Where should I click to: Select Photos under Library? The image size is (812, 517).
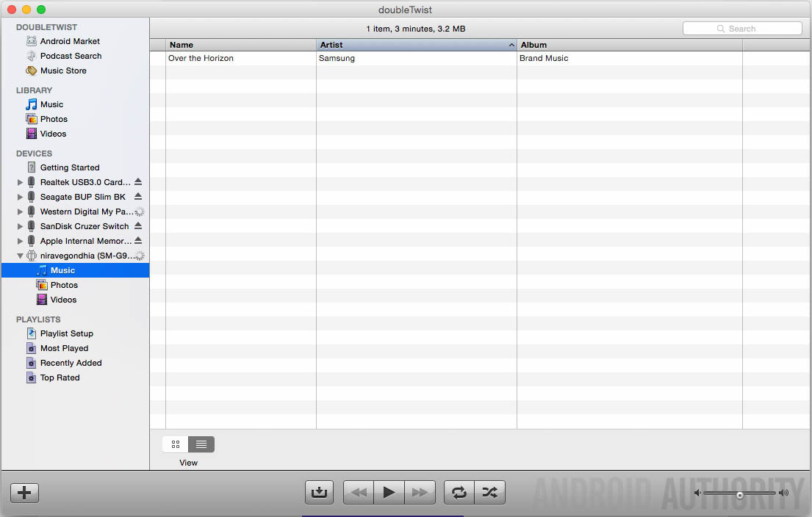tap(54, 119)
